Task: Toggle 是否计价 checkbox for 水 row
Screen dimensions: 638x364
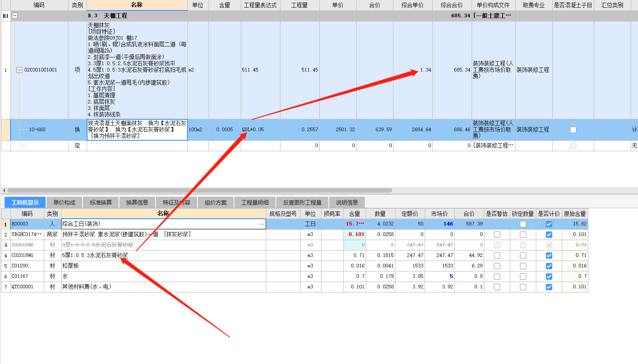Action: 549,277
